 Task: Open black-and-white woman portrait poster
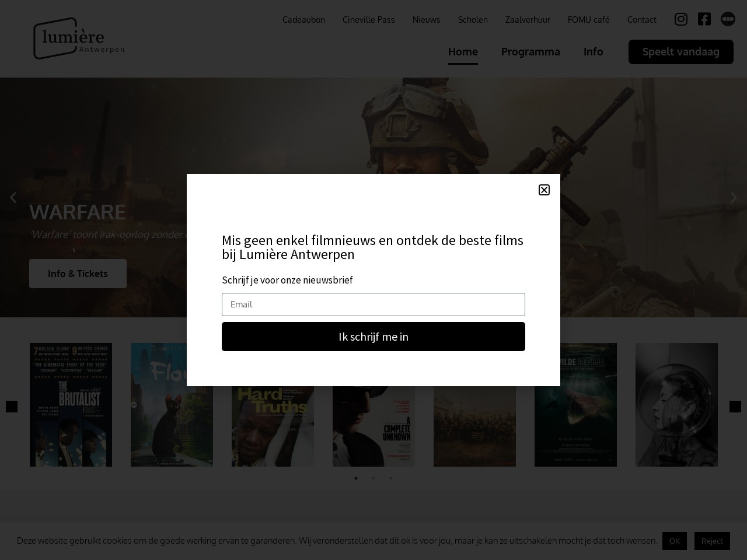coord(676,405)
